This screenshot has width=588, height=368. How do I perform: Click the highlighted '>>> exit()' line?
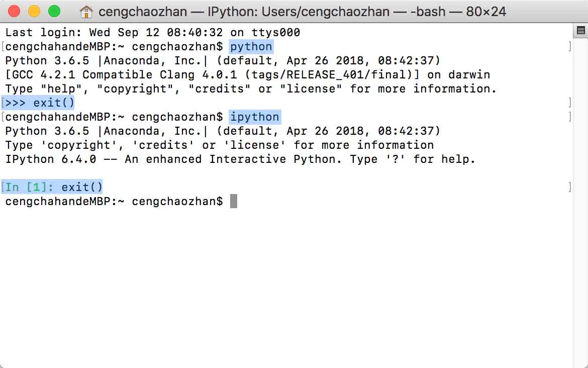tap(39, 103)
